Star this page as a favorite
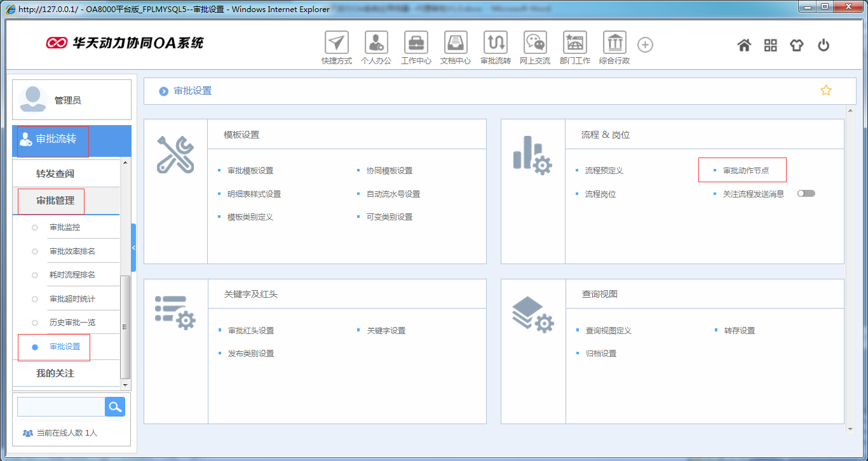The height and width of the screenshot is (461, 868). [x=826, y=91]
